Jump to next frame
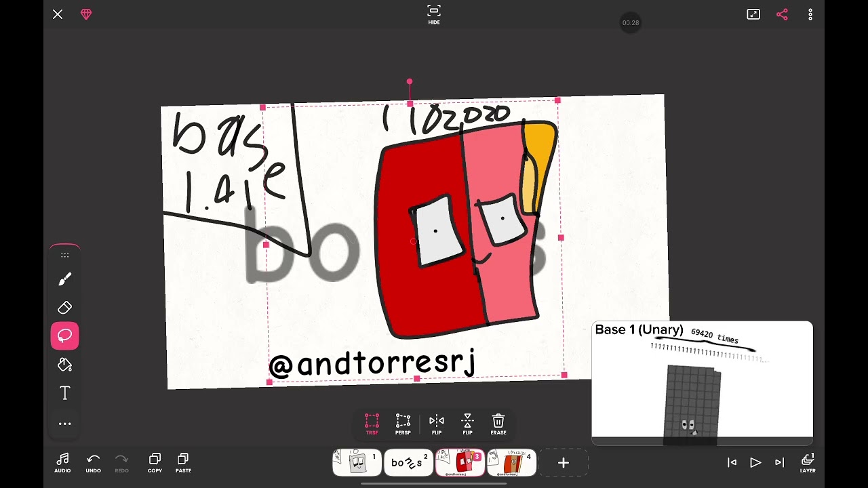The image size is (868, 488). (779, 462)
